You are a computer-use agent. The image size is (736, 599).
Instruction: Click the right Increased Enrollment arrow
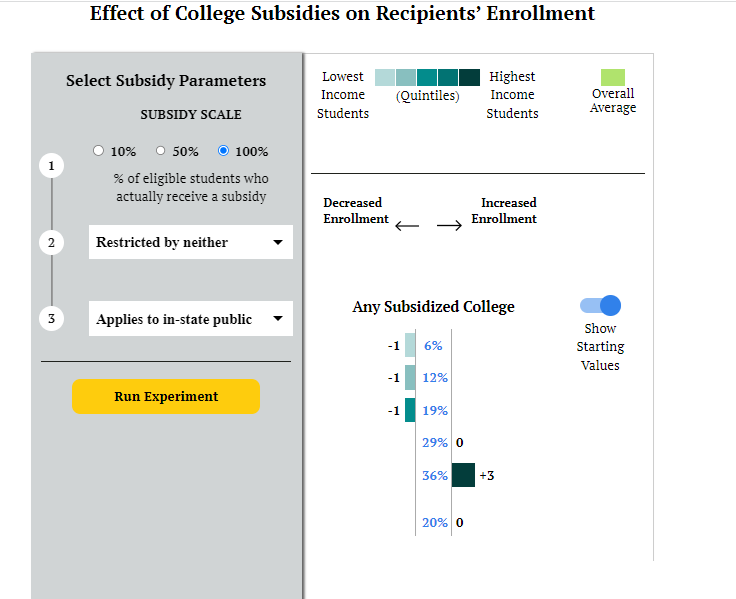tap(450, 226)
